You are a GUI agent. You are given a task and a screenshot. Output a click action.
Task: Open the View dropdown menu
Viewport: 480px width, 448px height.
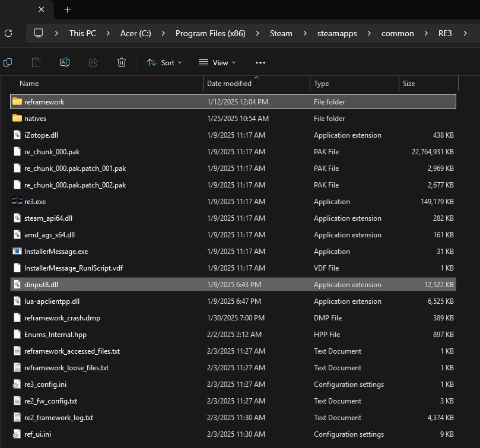pos(217,62)
